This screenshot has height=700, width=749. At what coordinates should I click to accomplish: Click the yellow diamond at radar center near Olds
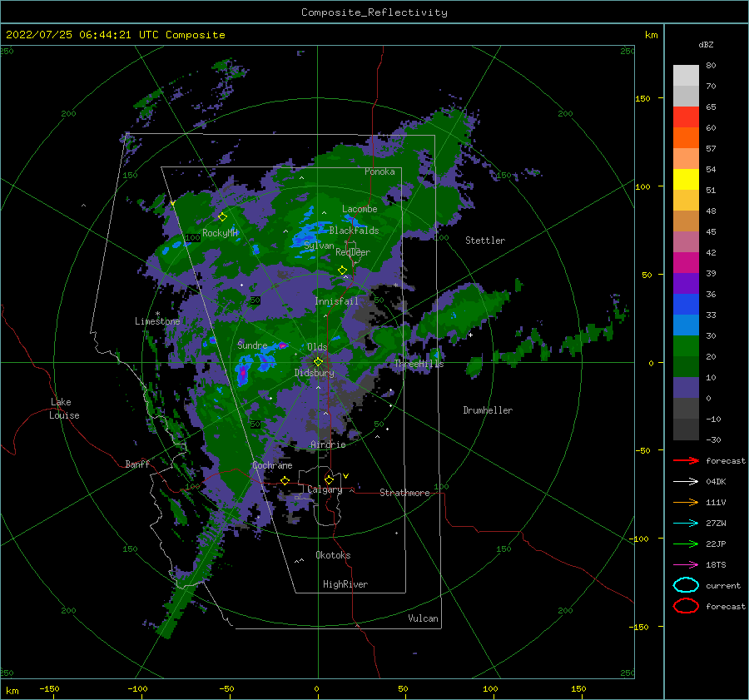pos(318,362)
